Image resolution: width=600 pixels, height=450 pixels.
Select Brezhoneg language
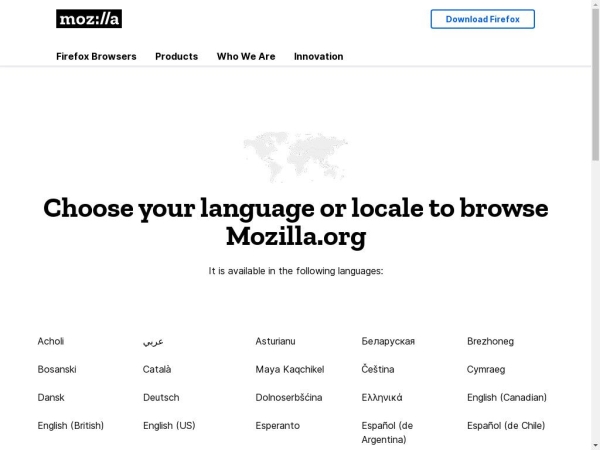[x=490, y=341]
